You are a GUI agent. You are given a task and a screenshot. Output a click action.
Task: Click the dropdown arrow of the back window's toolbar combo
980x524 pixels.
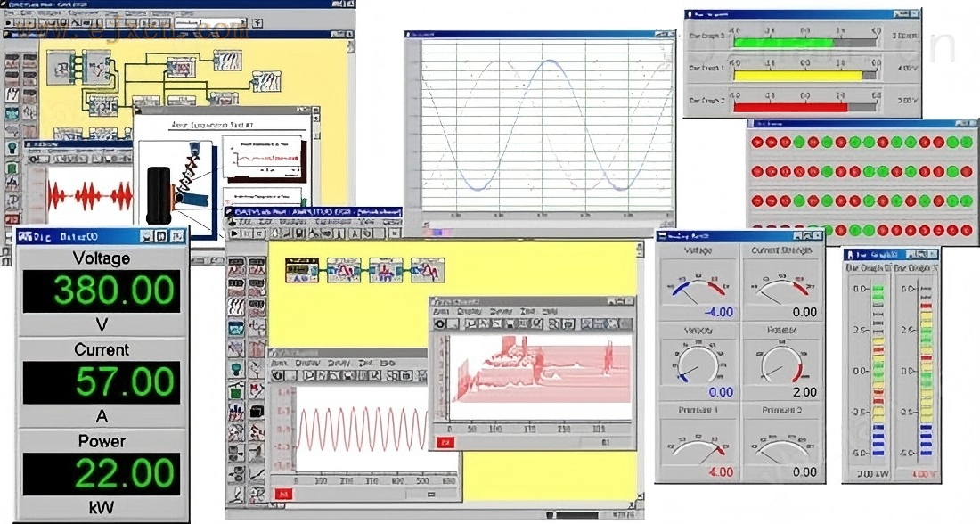pos(243,23)
